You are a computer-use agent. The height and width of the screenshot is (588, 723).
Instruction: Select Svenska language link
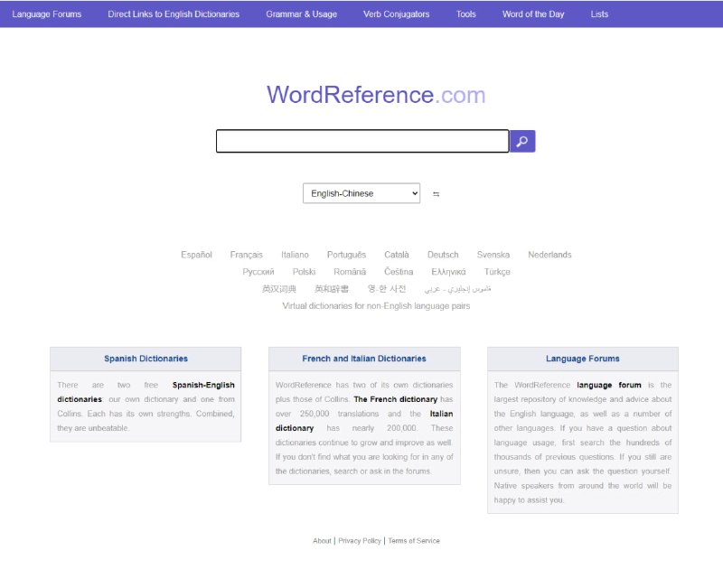pyautogui.click(x=493, y=255)
